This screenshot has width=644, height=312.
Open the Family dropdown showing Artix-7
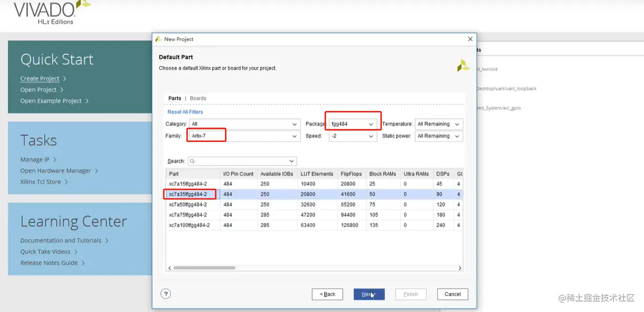(244, 136)
